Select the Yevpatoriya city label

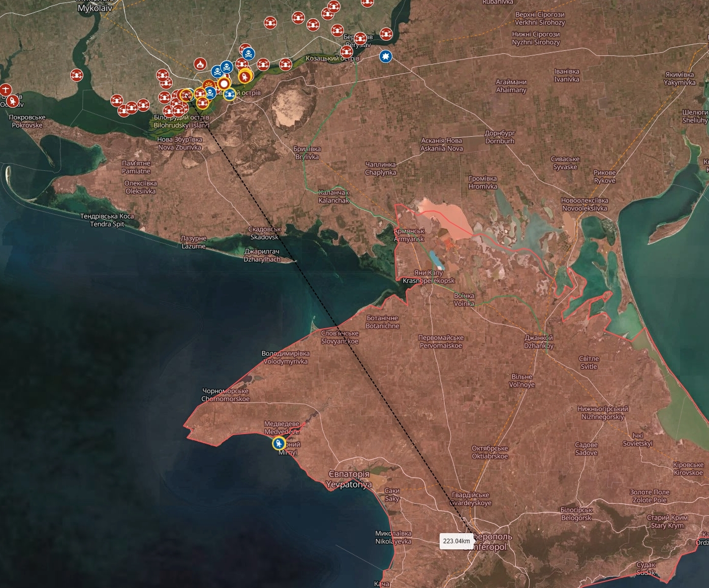(x=349, y=479)
